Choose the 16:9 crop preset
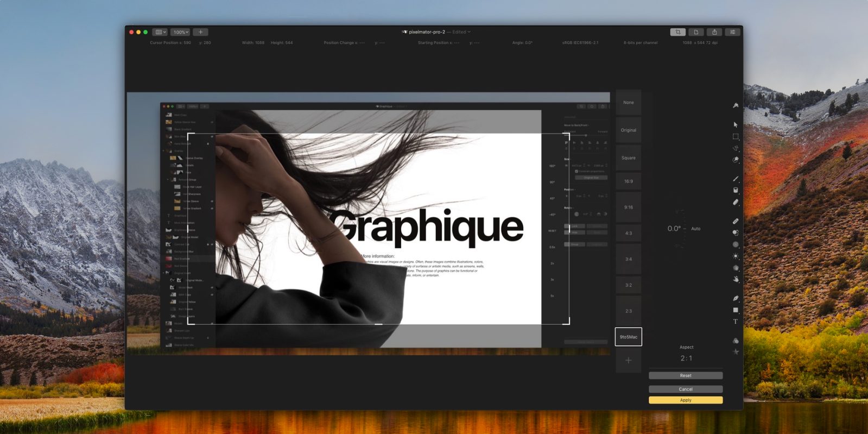 tap(628, 181)
